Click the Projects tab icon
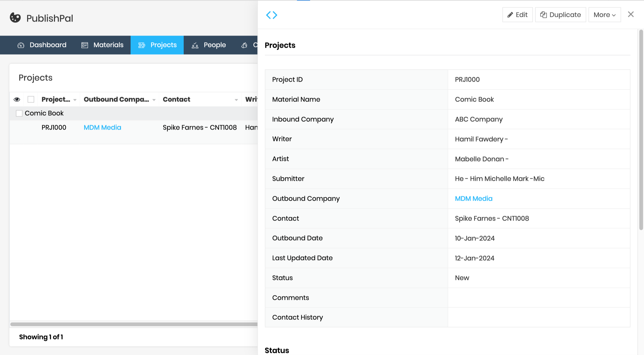644x355 pixels. click(142, 45)
